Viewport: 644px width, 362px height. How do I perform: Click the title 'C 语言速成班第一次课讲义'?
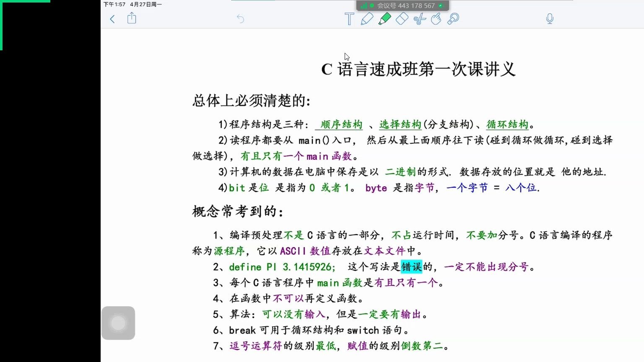tap(418, 69)
